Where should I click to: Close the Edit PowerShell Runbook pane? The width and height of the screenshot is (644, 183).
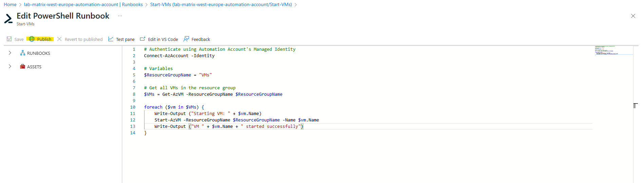point(633,16)
